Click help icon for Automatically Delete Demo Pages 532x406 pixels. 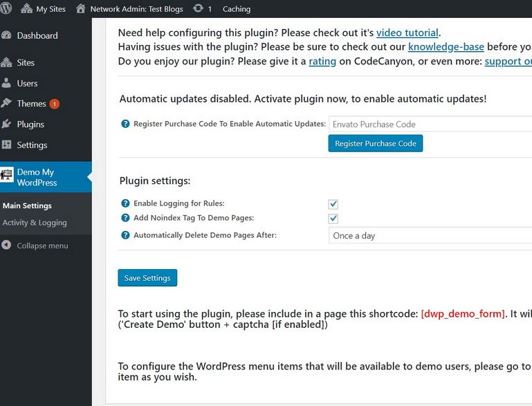(x=125, y=235)
